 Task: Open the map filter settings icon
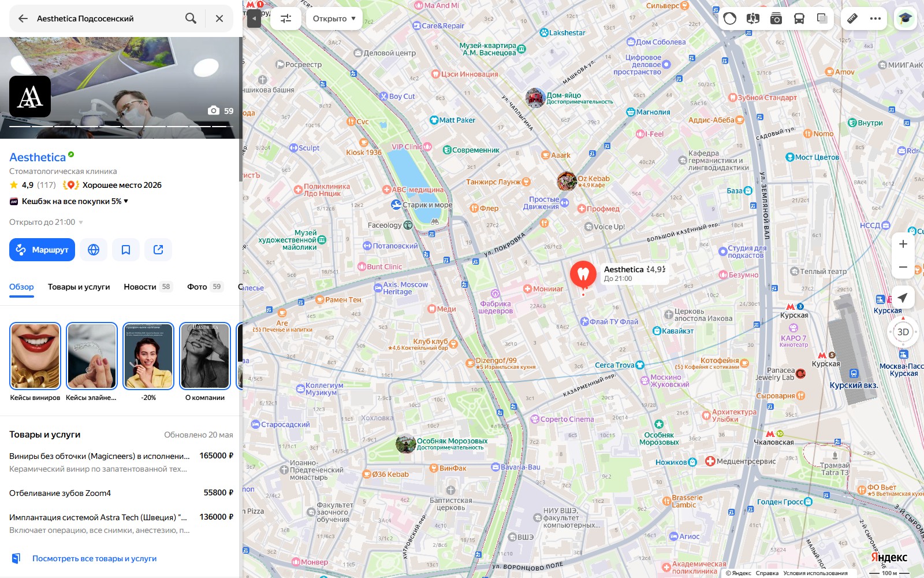coord(286,18)
